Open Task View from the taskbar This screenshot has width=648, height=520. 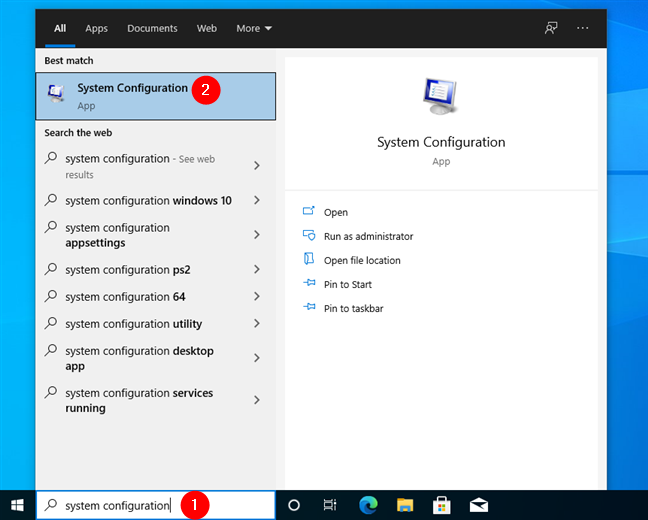coord(330,505)
